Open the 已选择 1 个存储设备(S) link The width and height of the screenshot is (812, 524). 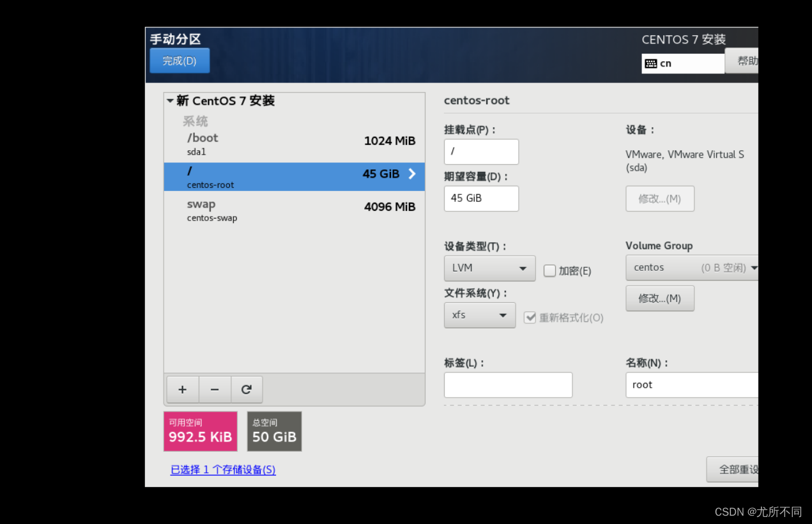click(223, 470)
